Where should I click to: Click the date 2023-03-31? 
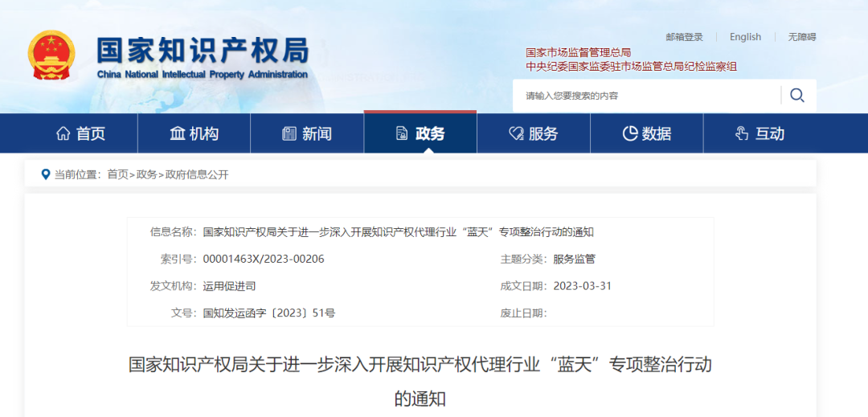(582, 286)
